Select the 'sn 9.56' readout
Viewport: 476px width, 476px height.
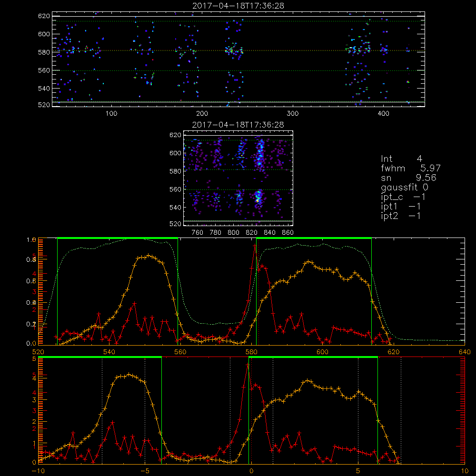408,178
